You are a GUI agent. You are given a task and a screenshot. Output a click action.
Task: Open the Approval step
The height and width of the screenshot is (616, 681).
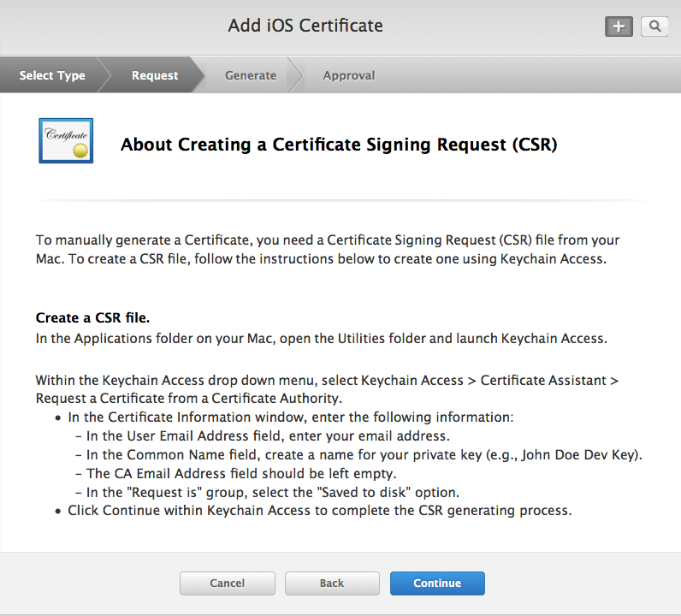tap(349, 75)
